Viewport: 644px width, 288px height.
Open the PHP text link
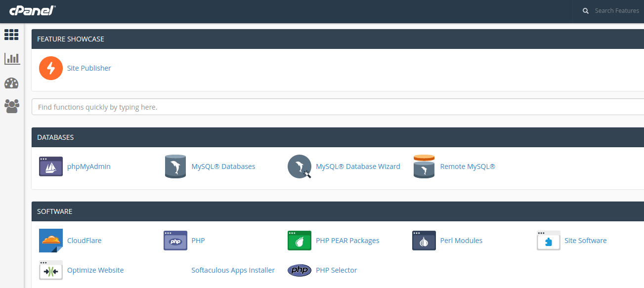[198, 241]
